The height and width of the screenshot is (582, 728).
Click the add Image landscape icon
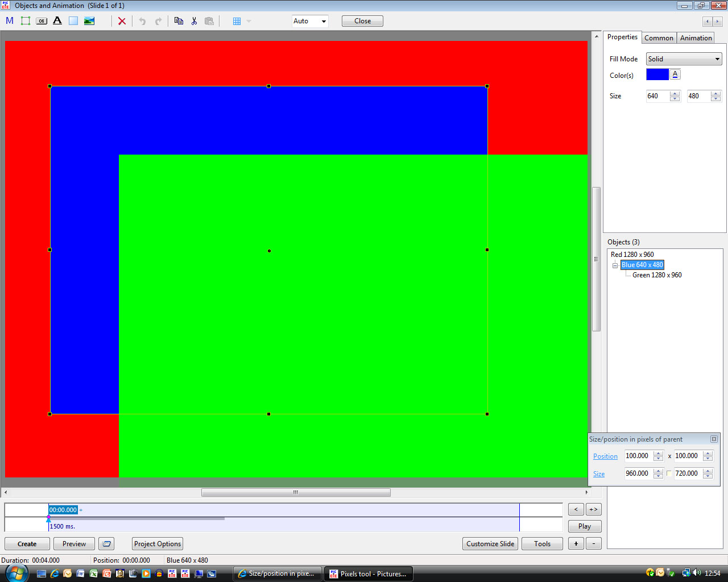coord(89,21)
